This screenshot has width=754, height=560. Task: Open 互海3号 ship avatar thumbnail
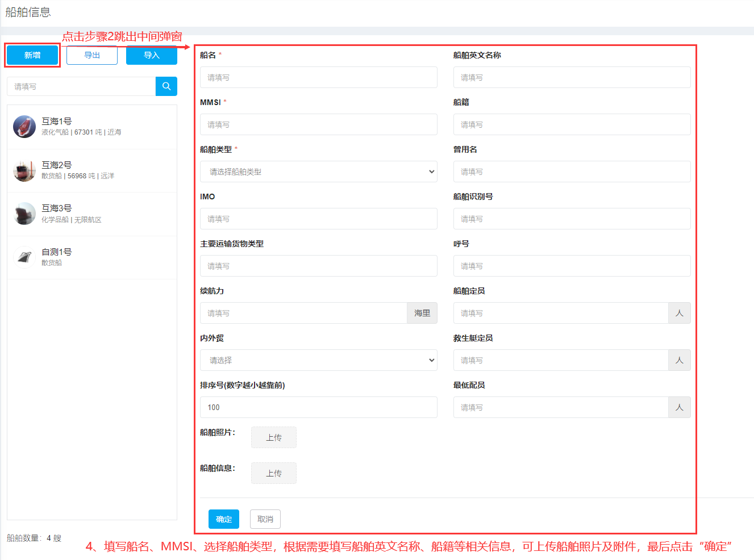pos(24,214)
